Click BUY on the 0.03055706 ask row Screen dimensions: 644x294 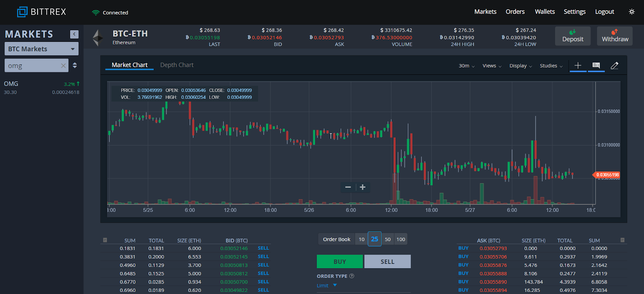coord(463,257)
